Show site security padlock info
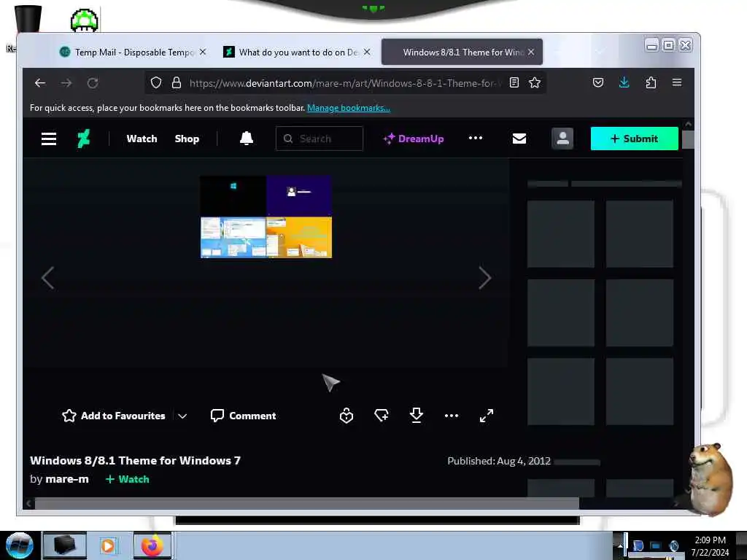The image size is (747, 560). coord(177,83)
